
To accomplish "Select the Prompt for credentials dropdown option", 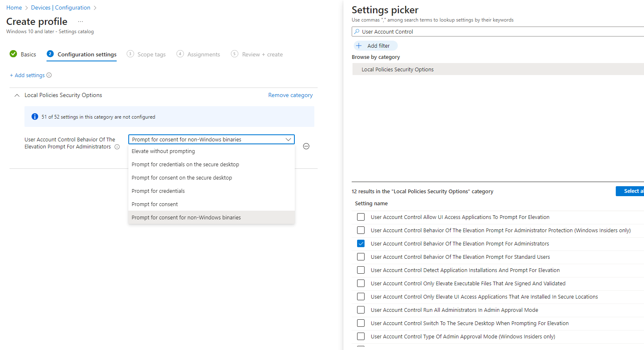I will (158, 191).
